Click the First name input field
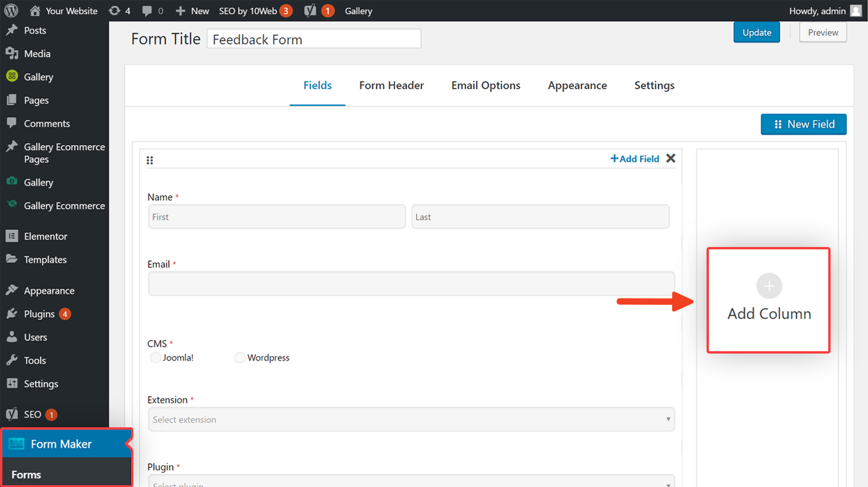Viewport: 868px width, 487px height. point(277,217)
